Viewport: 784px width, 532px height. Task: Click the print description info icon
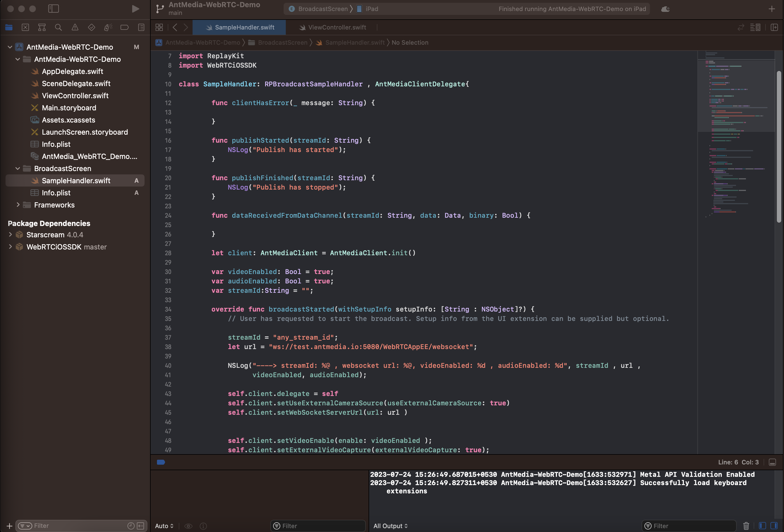[203, 526]
